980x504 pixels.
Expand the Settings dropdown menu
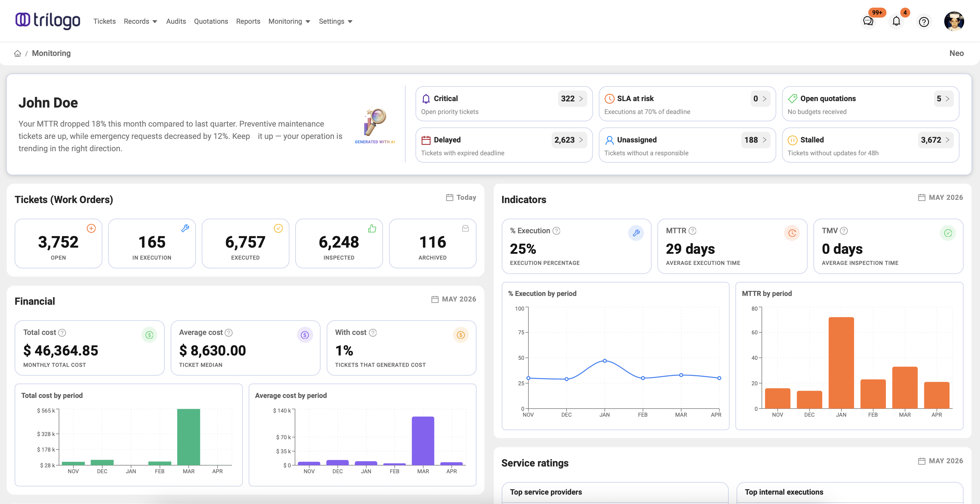pyautogui.click(x=335, y=21)
